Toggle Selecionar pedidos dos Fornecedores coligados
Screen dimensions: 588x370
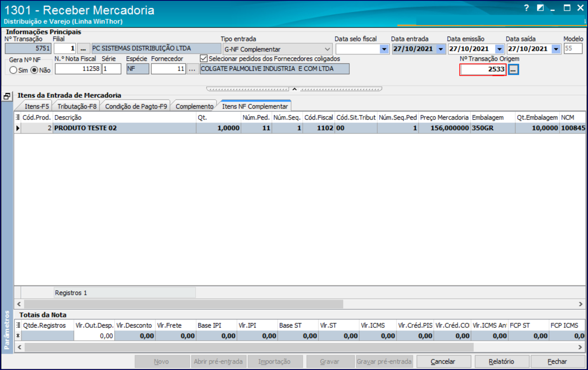(204, 59)
